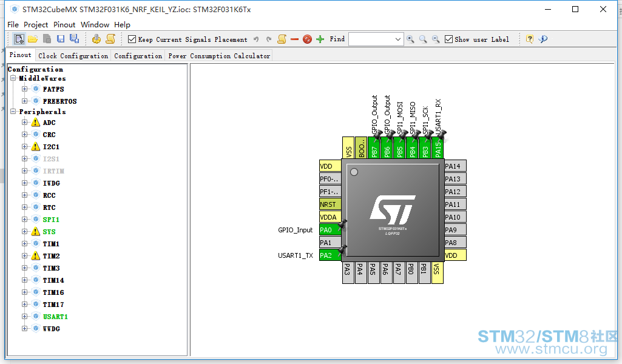Open the Project menu
This screenshot has height=364, width=622.
36,25
